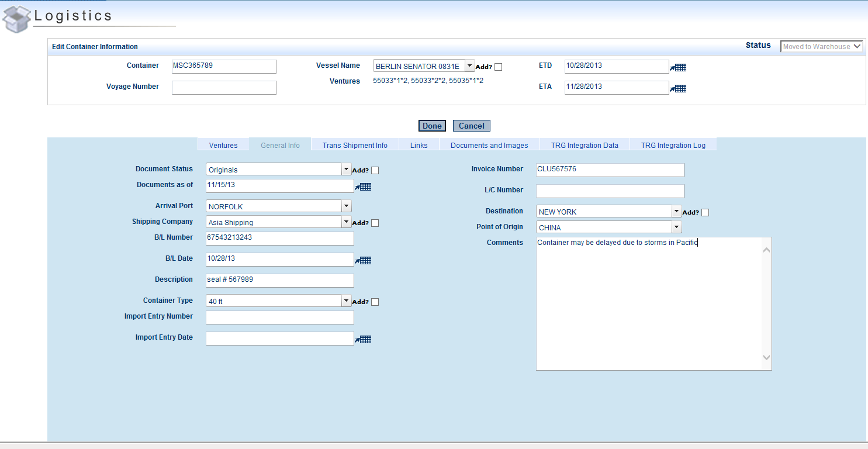The image size is (868, 449).
Task: Open the ETD calendar picker icon
Action: [678, 68]
